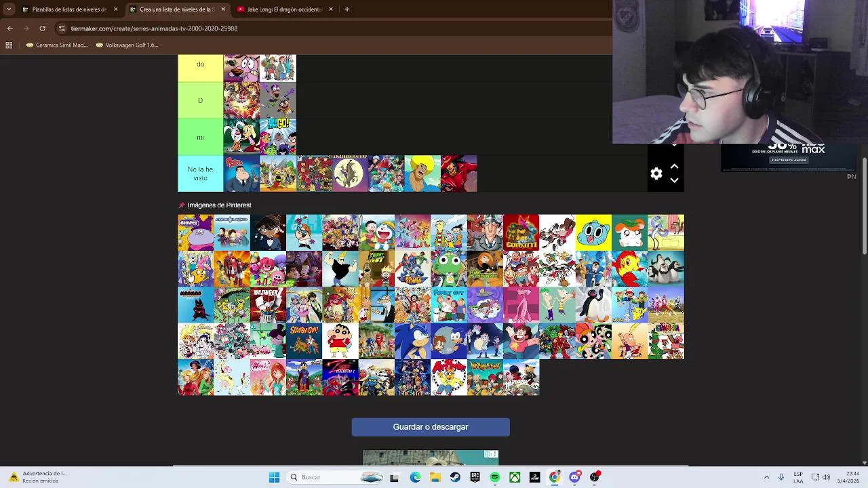Select the Zorro Generation Z image
This screenshot has height=488, width=868.
[x=340, y=378]
